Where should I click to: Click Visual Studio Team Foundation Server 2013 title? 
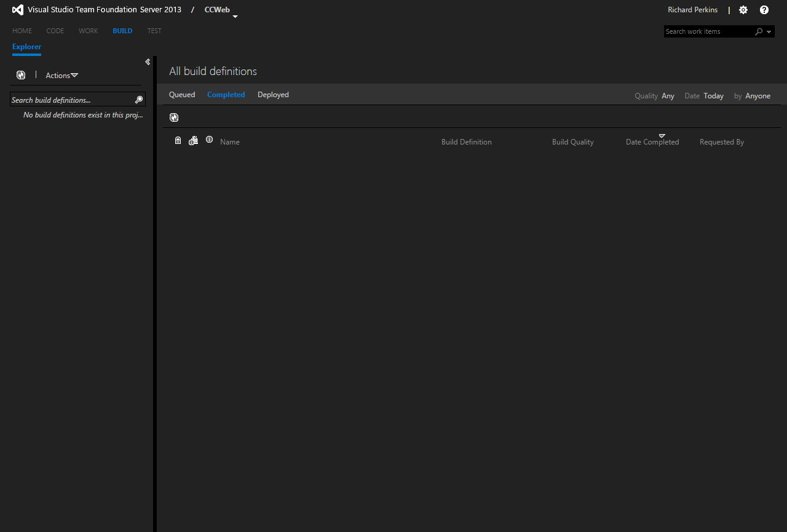click(105, 10)
